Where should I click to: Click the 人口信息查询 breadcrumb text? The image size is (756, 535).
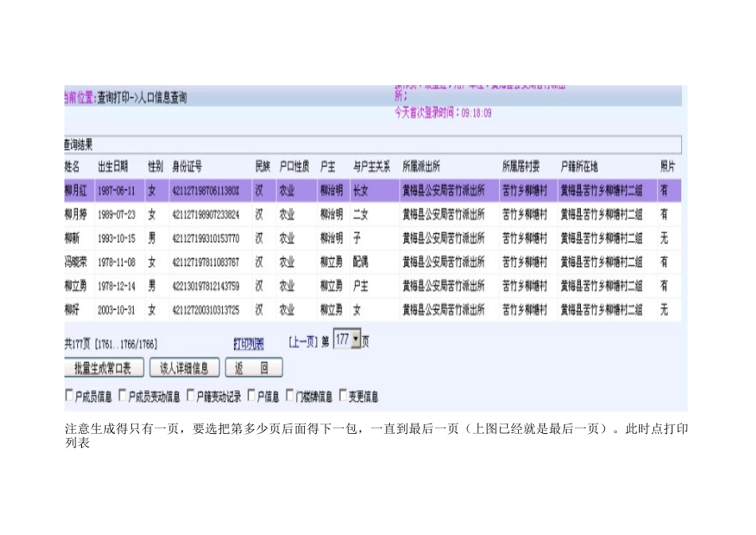(162, 98)
